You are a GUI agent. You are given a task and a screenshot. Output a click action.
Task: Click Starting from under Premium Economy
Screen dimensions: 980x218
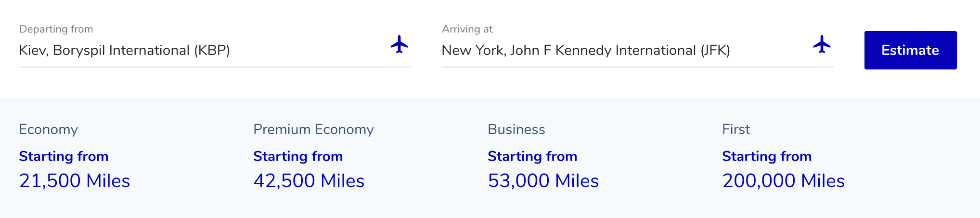click(x=298, y=156)
